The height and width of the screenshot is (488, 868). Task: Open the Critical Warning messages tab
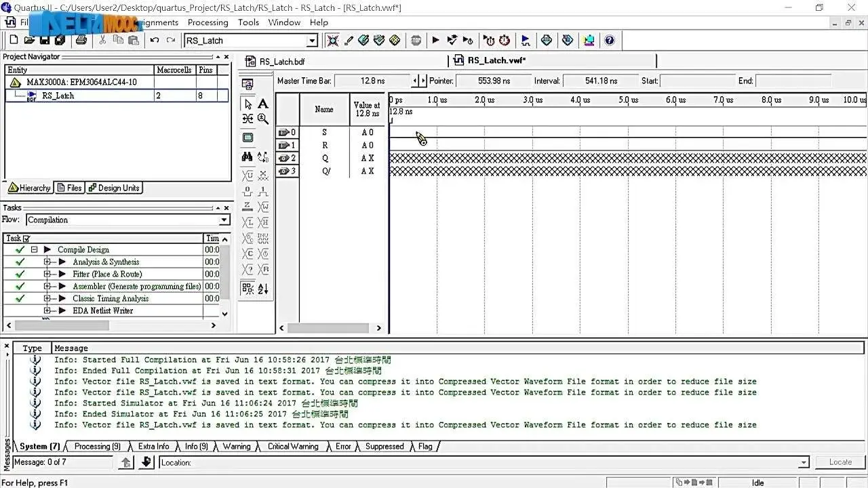(x=292, y=446)
